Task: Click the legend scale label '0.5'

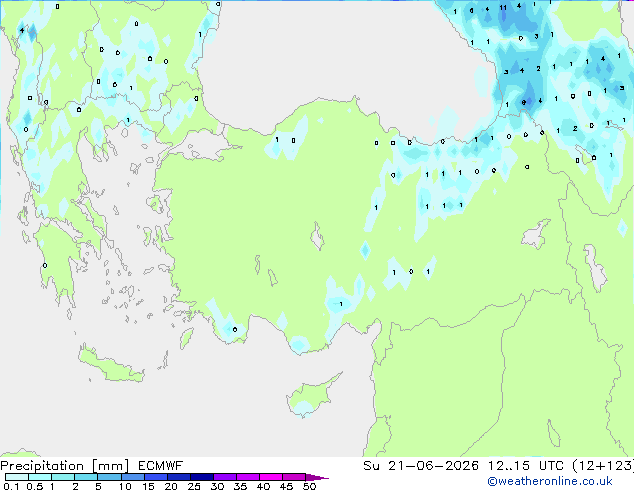Action: (x=35, y=486)
